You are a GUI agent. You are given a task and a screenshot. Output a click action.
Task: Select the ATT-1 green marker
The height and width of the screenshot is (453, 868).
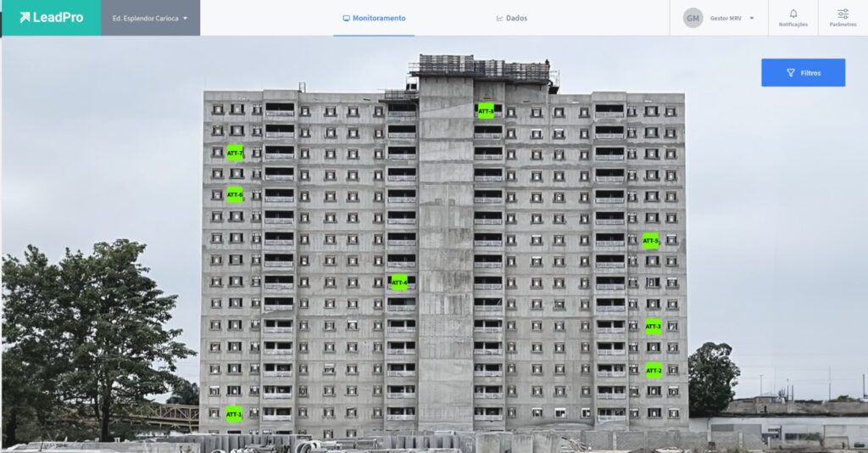234,415
